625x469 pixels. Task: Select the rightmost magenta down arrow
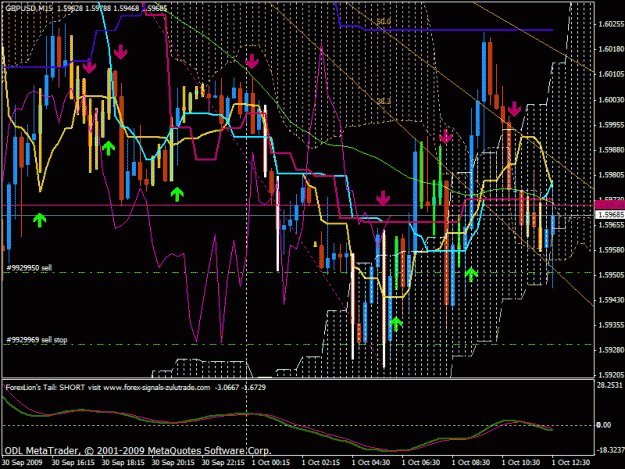coord(514,108)
